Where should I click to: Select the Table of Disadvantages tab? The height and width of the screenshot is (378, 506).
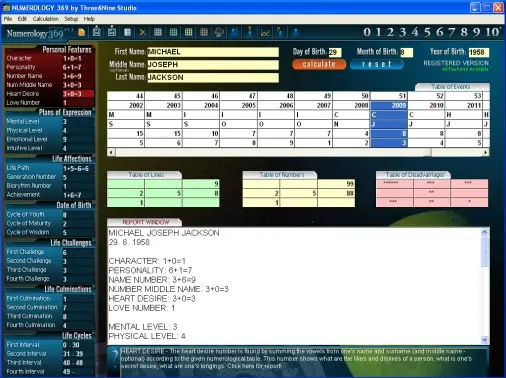coord(414,175)
